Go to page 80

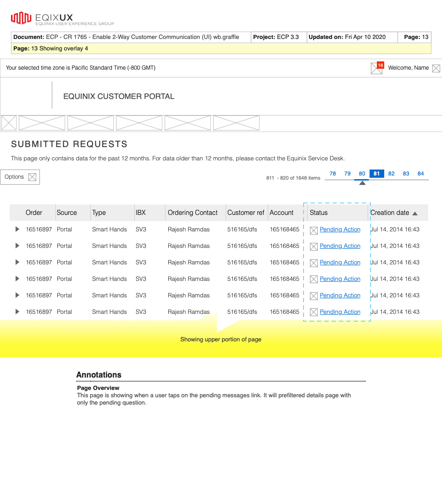[362, 174]
